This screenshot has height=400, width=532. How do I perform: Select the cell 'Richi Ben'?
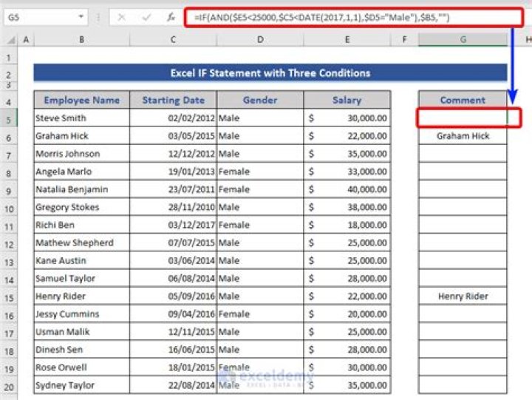[x=82, y=225]
